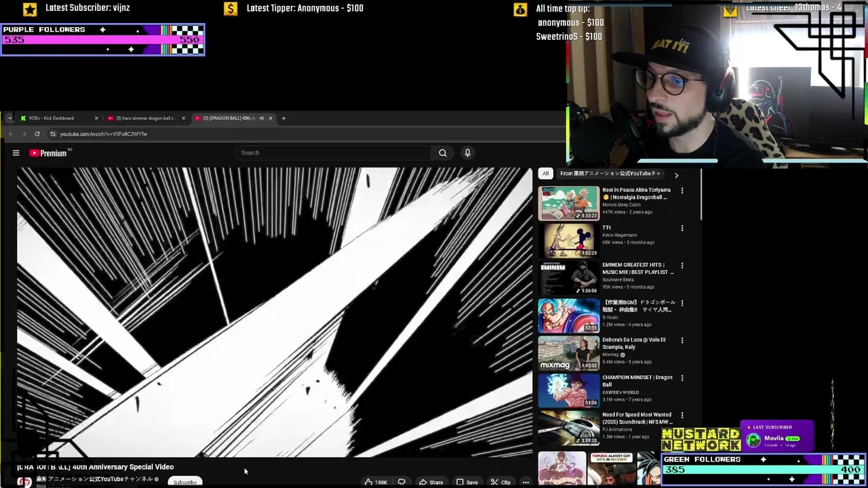Open more actions three-dot menu under video
The image size is (868, 488).
pos(526,482)
